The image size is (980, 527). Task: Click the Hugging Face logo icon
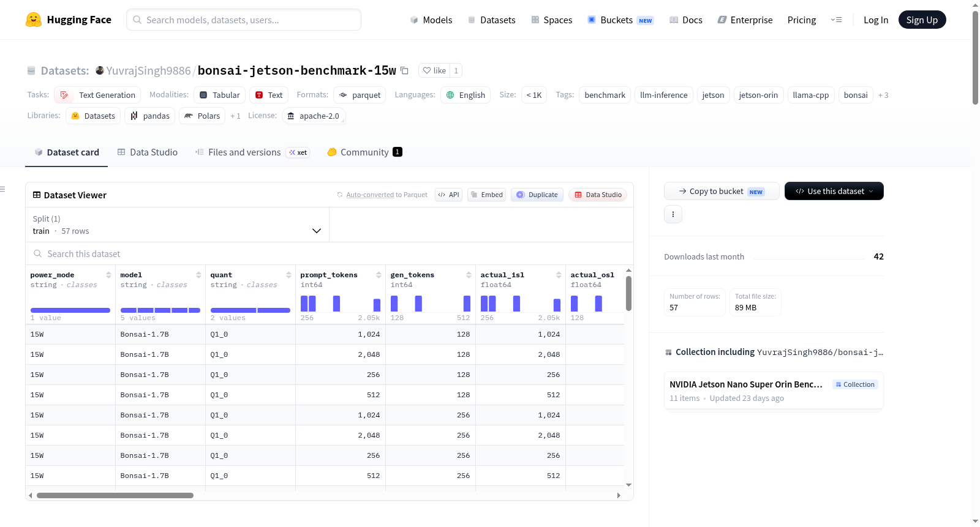tap(34, 20)
